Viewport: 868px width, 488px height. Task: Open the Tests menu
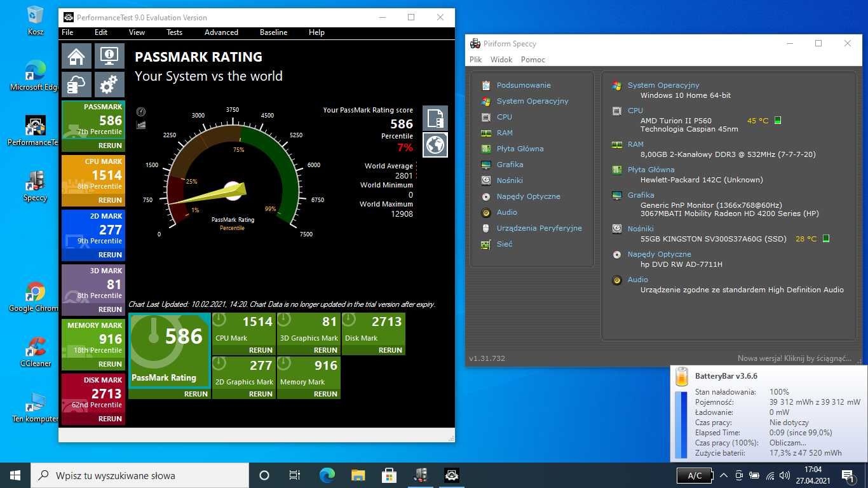point(174,32)
